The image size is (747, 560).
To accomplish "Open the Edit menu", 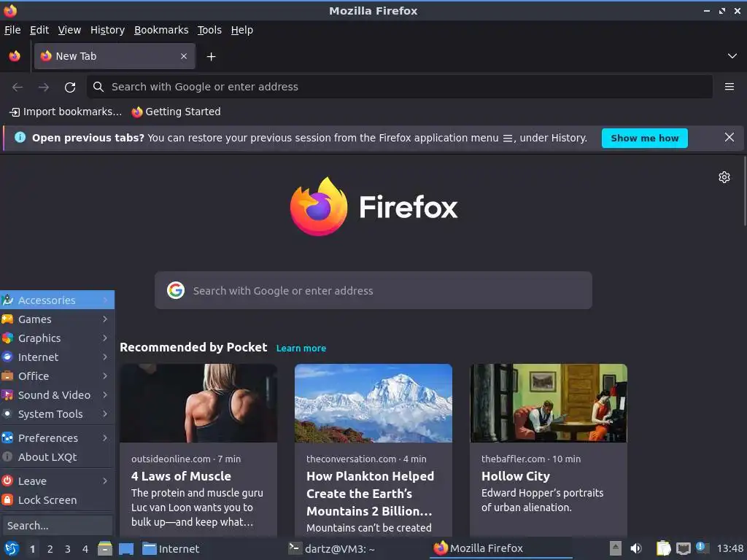I will tap(39, 30).
